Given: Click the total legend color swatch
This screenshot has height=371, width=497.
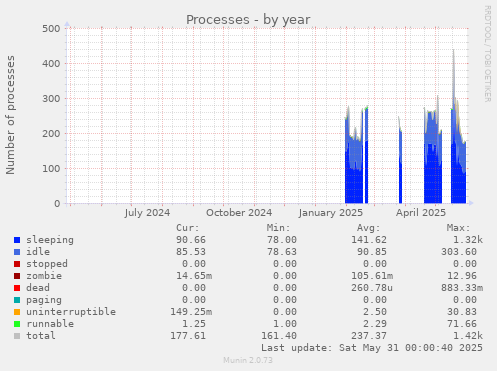Looking at the screenshot, I should [17, 336].
